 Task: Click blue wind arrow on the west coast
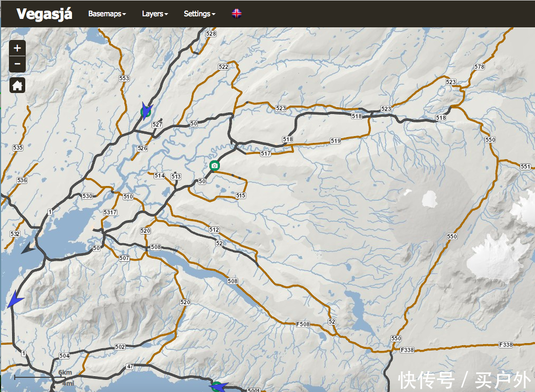[x=15, y=300]
